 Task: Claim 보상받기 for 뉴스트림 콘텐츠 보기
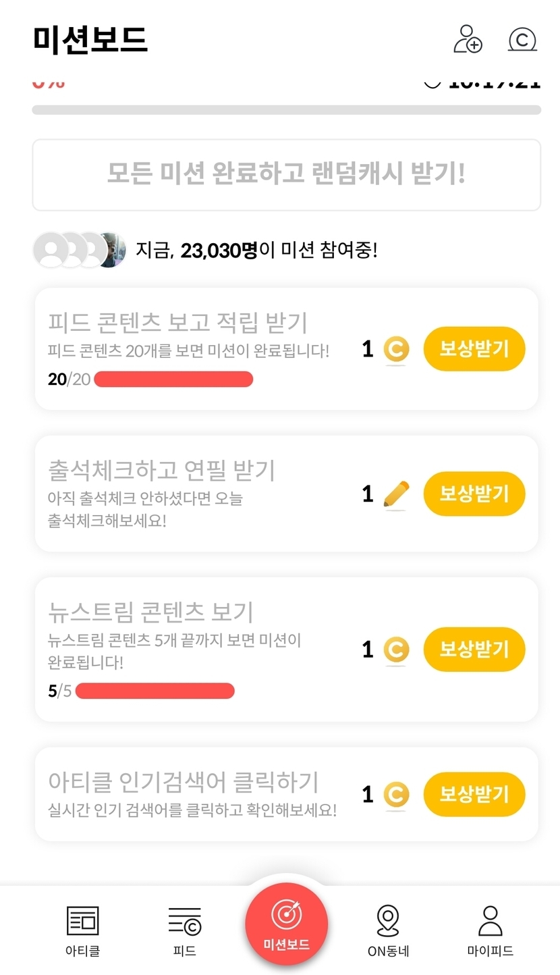tap(474, 650)
